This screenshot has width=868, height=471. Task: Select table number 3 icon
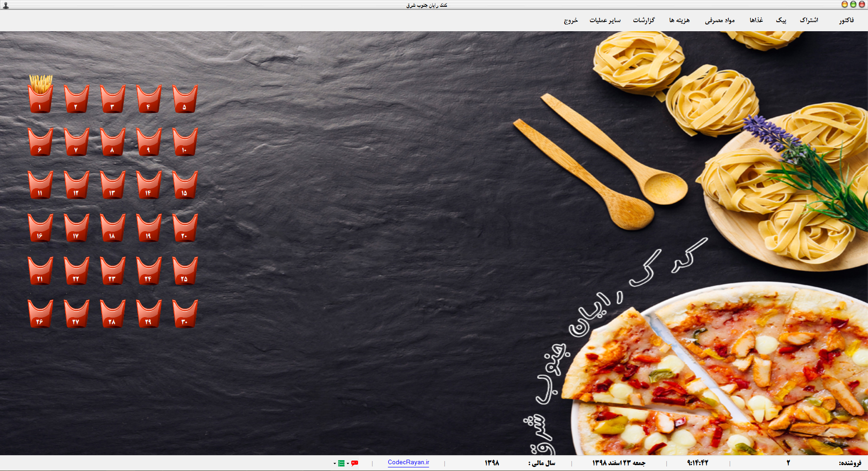pyautogui.click(x=113, y=99)
